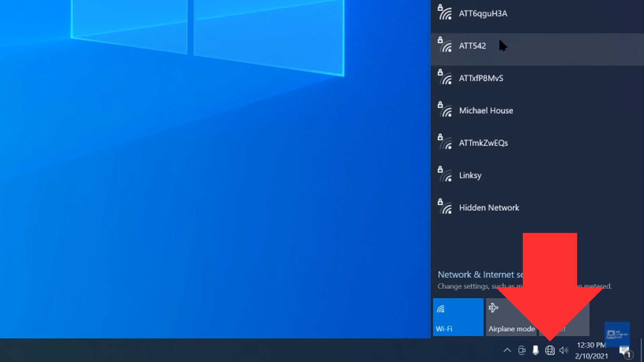This screenshot has width=644, height=362.
Task: Click the secured signal icon beside ATT6qguH3A
Action: pos(445,12)
